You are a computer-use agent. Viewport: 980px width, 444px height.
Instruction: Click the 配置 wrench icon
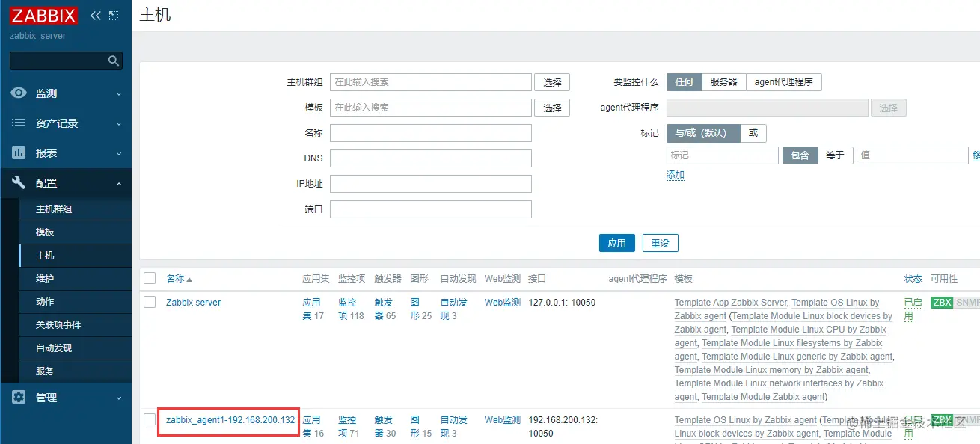(19, 183)
